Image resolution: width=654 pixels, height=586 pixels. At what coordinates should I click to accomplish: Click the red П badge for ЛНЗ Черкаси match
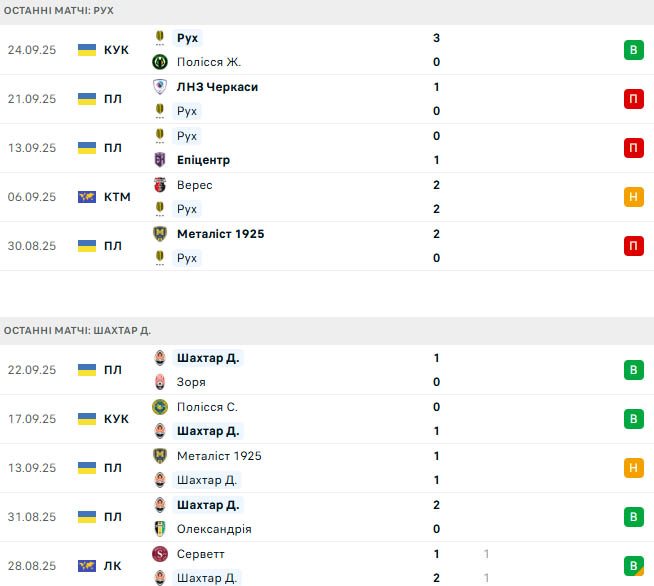click(x=634, y=99)
